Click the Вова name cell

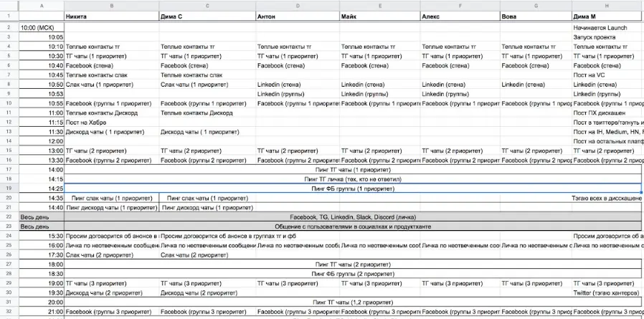(x=536, y=16)
